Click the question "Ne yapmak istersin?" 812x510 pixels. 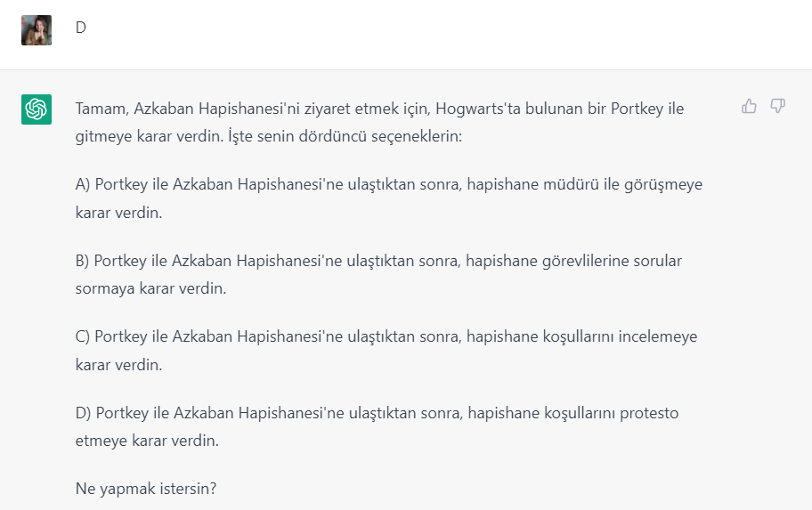[x=146, y=489]
